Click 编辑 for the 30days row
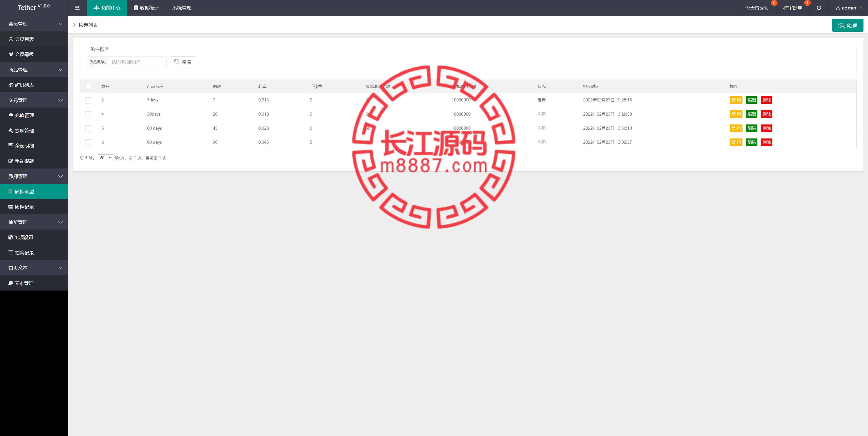Screen dimensions: 868x436 [x=751, y=114]
